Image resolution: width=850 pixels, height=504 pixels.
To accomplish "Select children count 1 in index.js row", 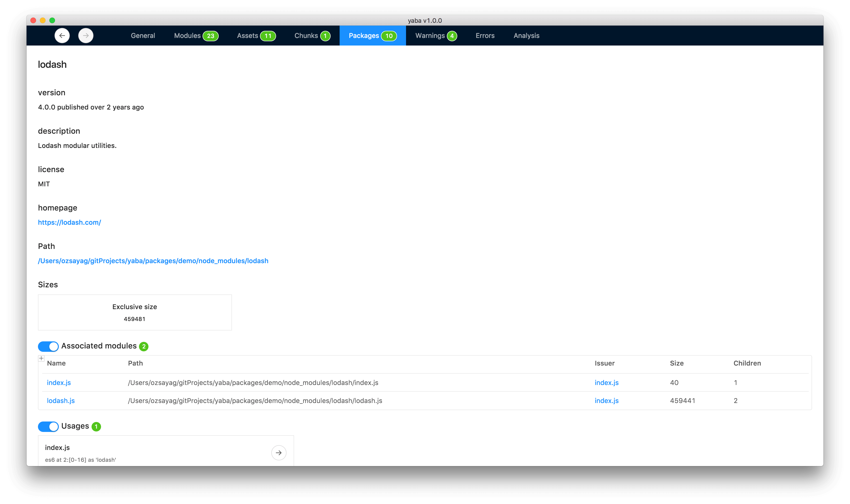I will pyautogui.click(x=735, y=383).
